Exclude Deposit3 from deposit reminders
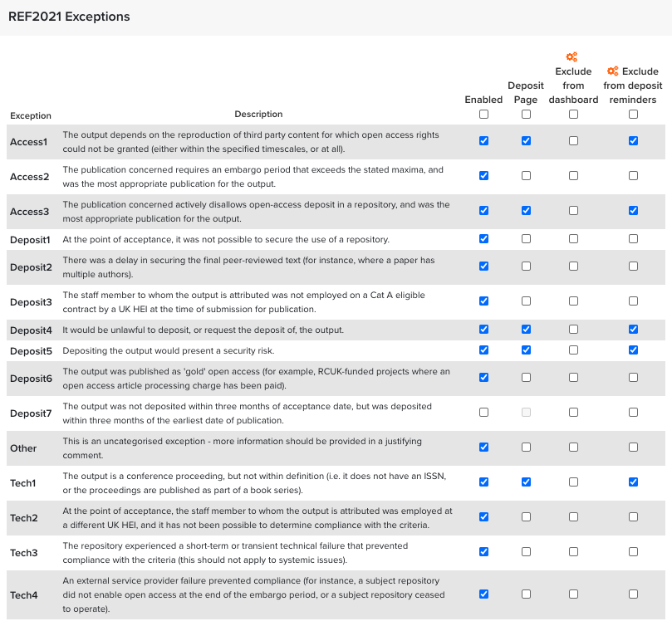672x626 pixels. click(x=633, y=301)
